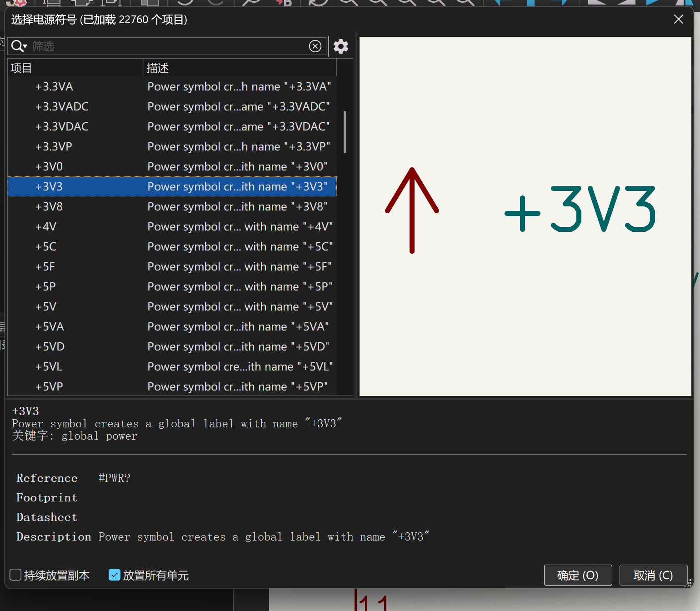
Task: Select the +5VA power symbol
Action: point(172,326)
